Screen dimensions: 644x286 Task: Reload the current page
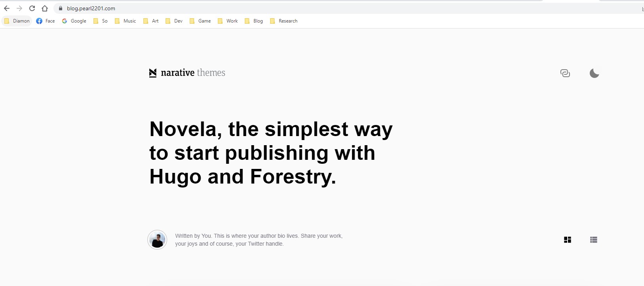[32, 8]
